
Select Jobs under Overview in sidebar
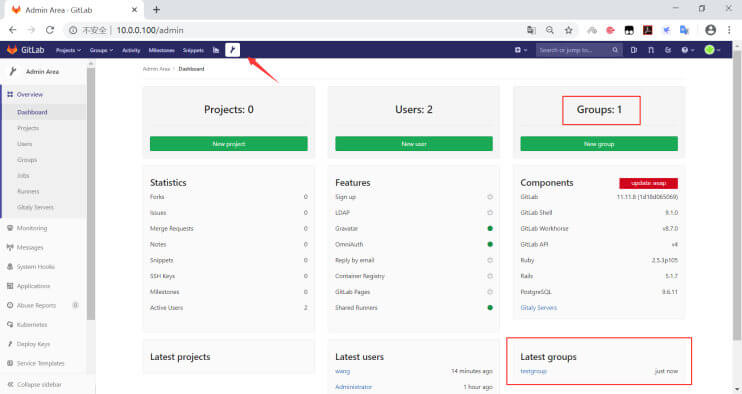23,175
